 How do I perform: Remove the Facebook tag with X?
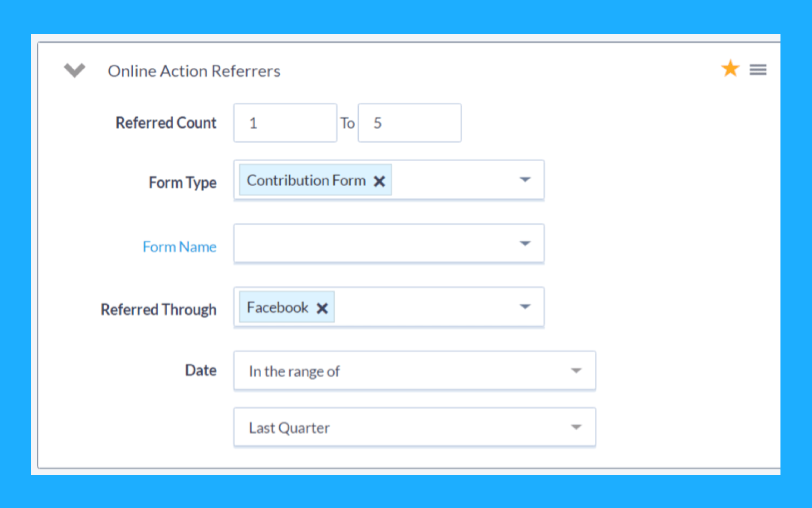[x=322, y=308]
